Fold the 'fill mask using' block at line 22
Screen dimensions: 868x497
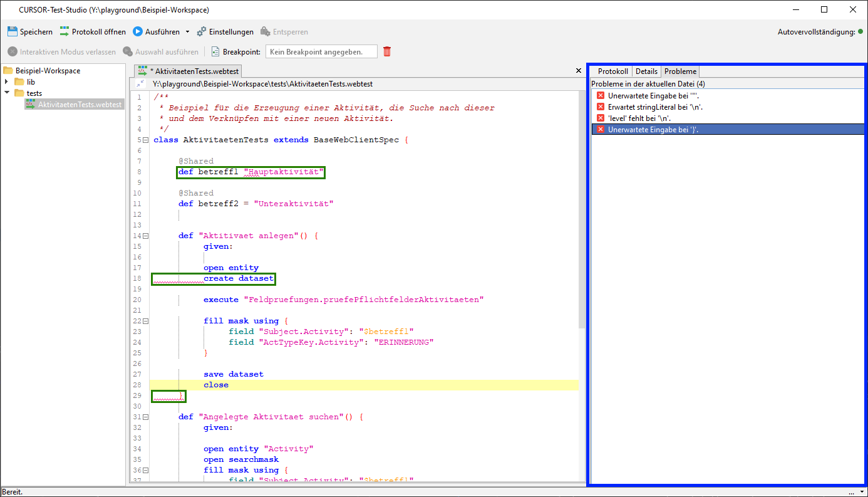[146, 322]
